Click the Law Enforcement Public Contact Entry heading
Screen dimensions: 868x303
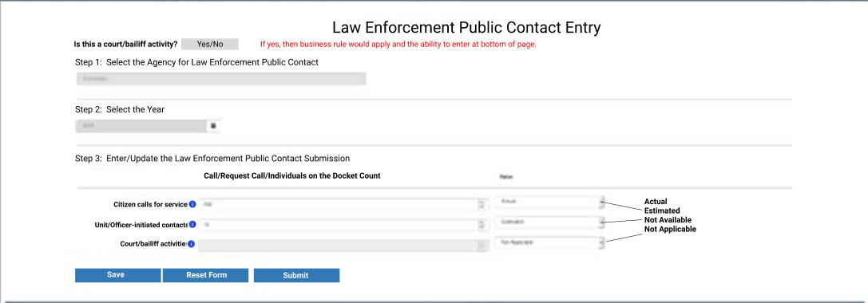(x=466, y=28)
